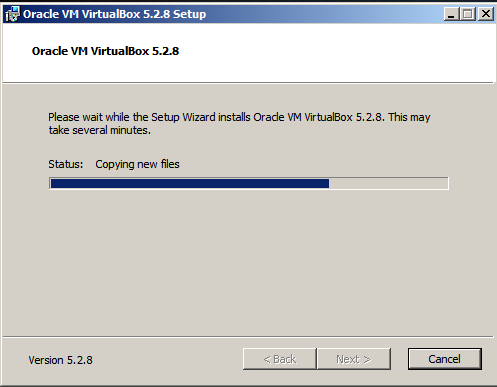Click the empty gray area beneath the progress bar
497x387 pixels.
248,260
